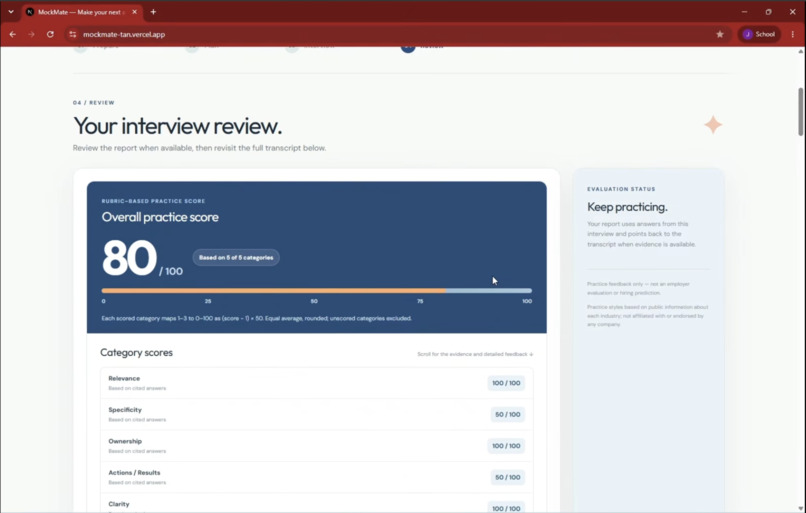The height and width of the screenshot is (513, 806).
Task: Click the Specificity 50 / 100 score badge
Action: click(508, 414)
